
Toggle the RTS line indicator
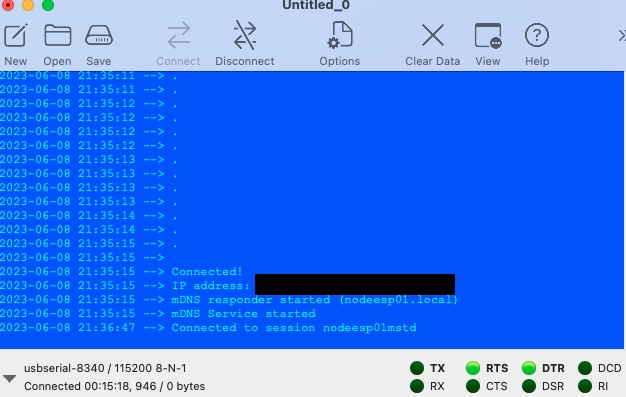(473, 368)
